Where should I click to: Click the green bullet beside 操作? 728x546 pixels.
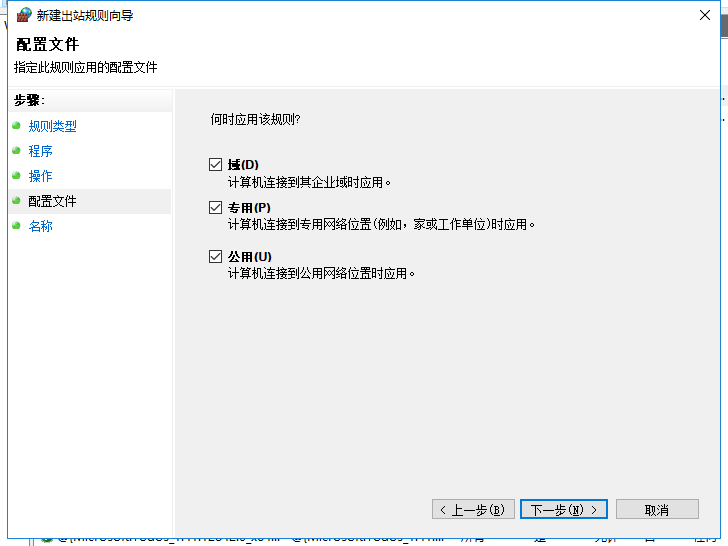click(16, 176)
